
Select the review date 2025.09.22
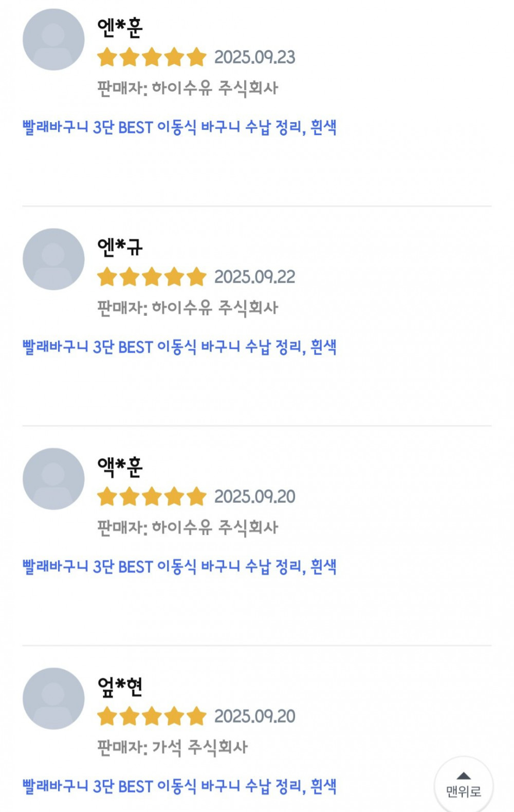(x=254, y=277)
